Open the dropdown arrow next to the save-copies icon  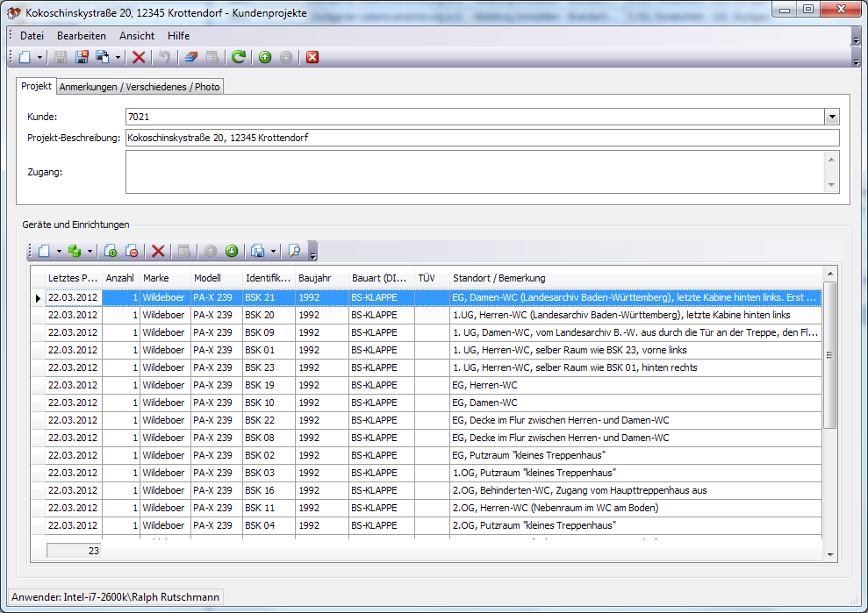click(x=274, y=252)
